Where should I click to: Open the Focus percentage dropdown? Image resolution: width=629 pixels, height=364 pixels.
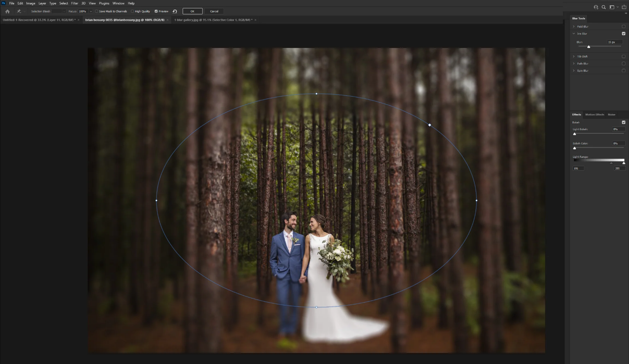coord(91,12)
